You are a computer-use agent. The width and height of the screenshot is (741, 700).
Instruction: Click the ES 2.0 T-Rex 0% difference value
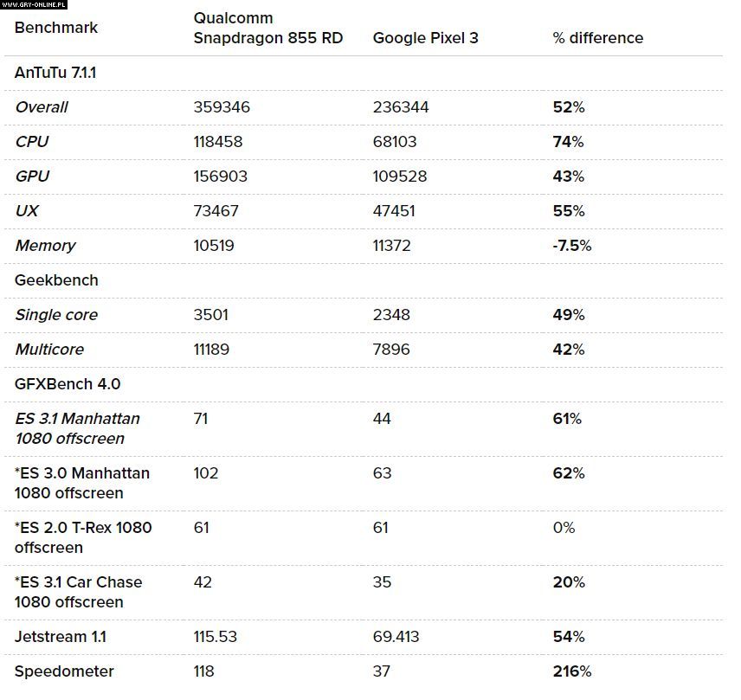(564, 528)
